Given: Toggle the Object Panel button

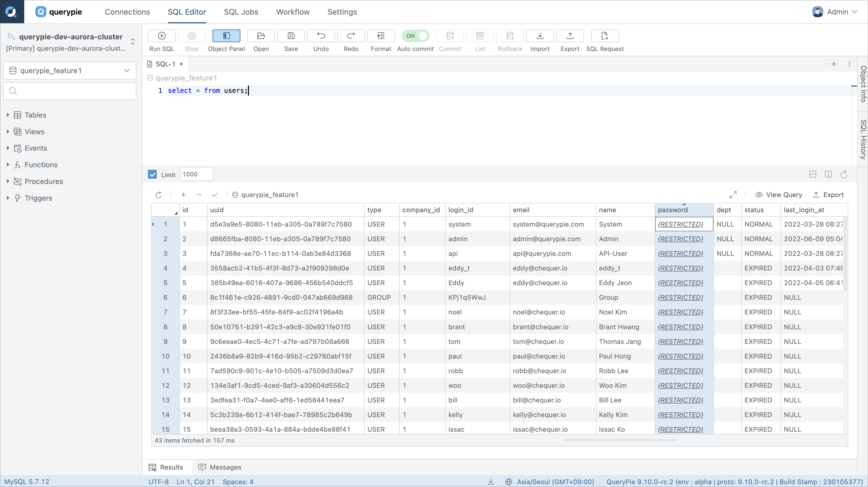Looking at the screenshot, I should click(x=226, y=36).
